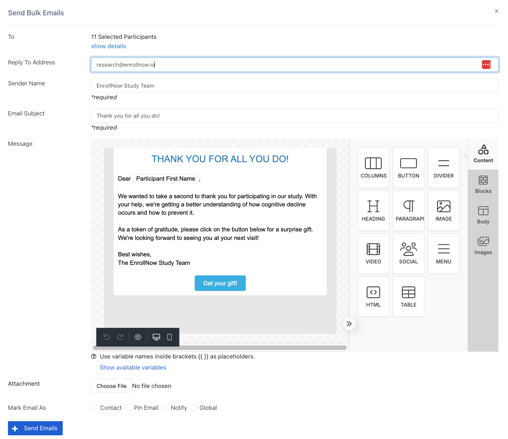508x439 pixels.
Task: Insert a Table content block
Action: click(408, 297)
